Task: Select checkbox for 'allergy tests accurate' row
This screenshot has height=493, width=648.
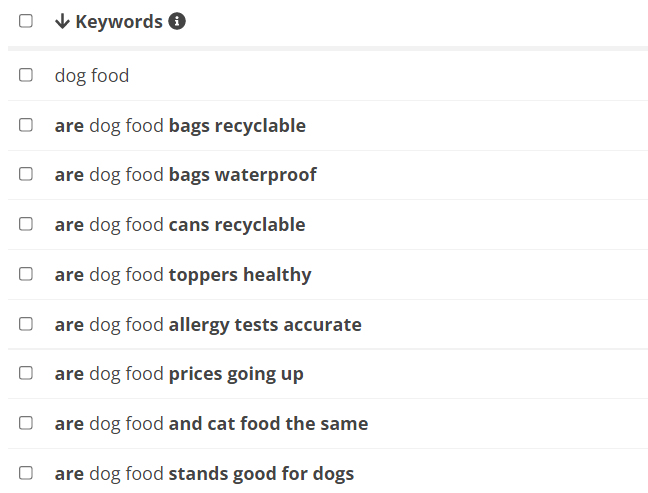Action: pos(26,324)
